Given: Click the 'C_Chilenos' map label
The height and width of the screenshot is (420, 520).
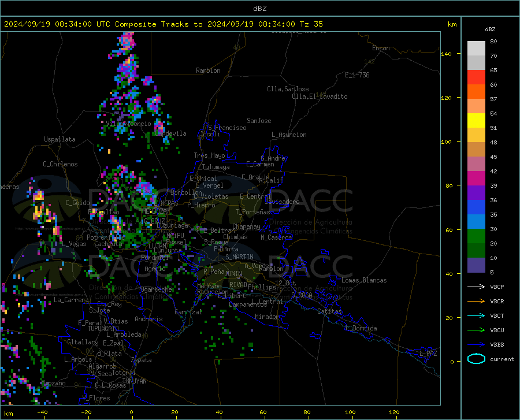Looking at the screenshot, I should tap(60, 164).
